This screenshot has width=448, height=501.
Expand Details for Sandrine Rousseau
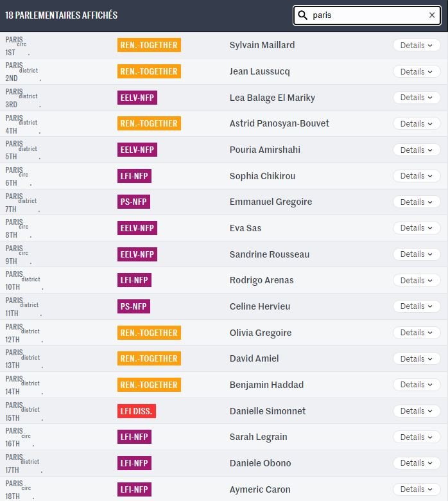point(417,254)
